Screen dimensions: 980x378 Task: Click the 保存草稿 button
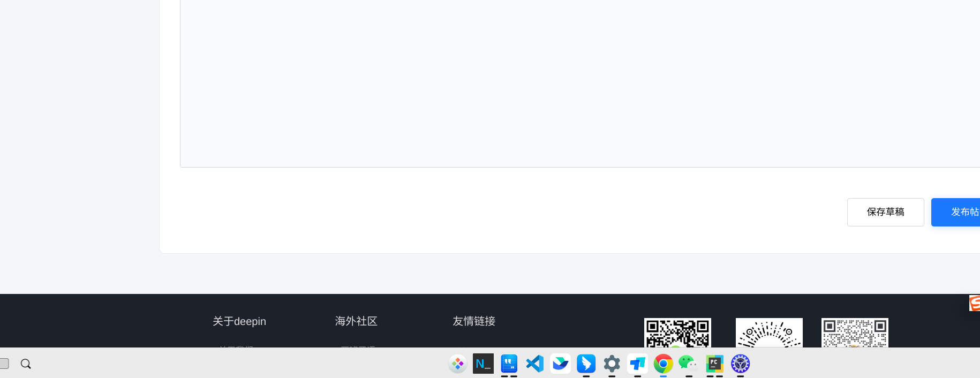(885, 212)
